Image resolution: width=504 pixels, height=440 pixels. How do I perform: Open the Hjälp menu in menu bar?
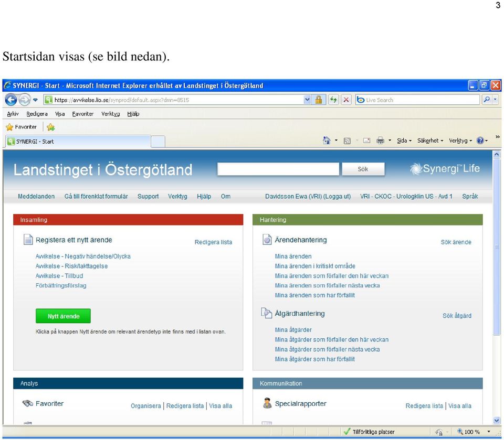pos(133,114)
